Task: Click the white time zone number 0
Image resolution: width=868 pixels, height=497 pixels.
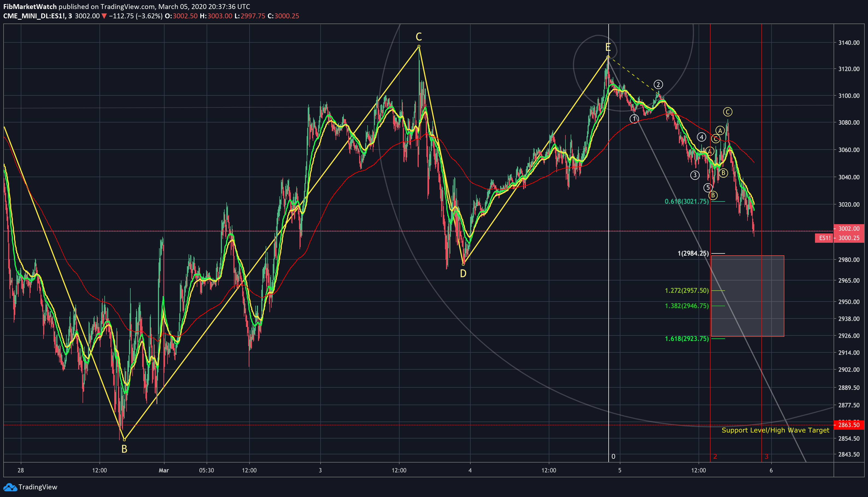Action: pos(613,456)
